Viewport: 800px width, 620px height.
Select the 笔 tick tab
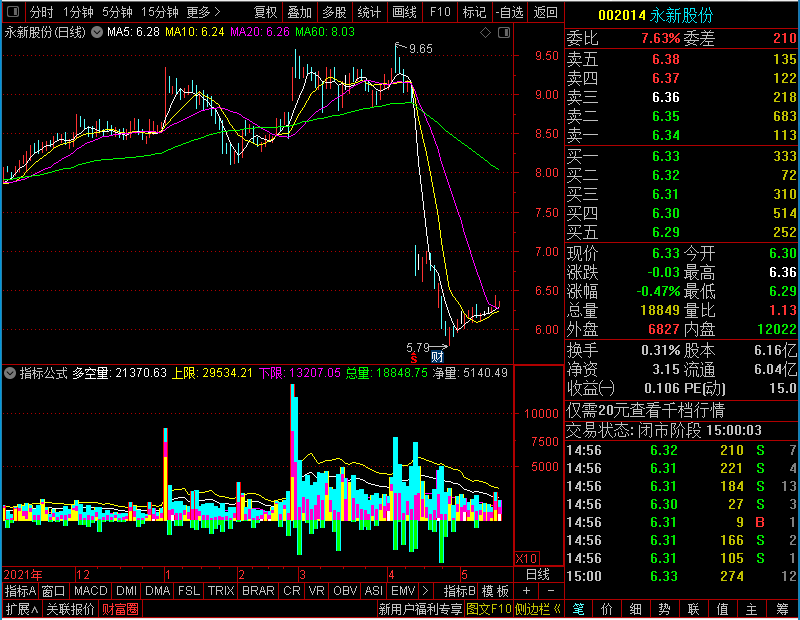point(579,609)
